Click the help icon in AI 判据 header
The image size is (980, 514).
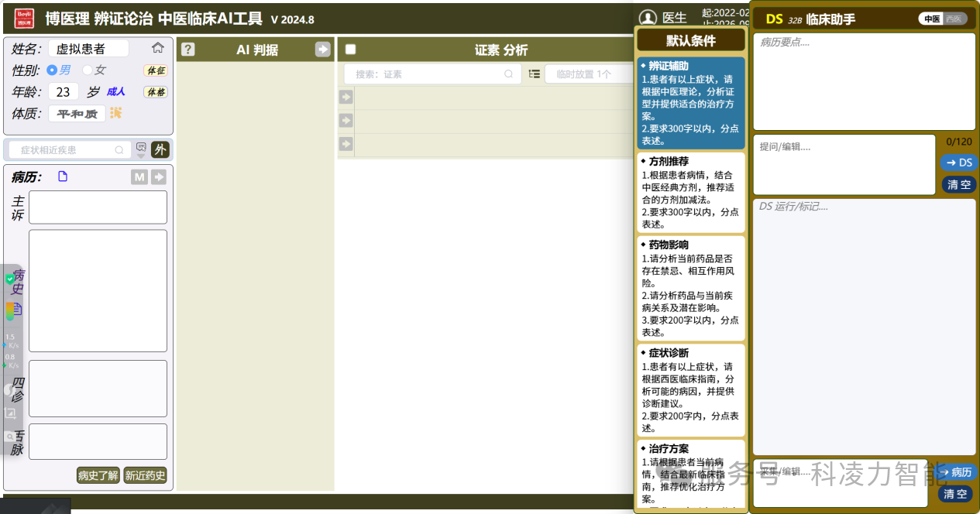point(187,50)
